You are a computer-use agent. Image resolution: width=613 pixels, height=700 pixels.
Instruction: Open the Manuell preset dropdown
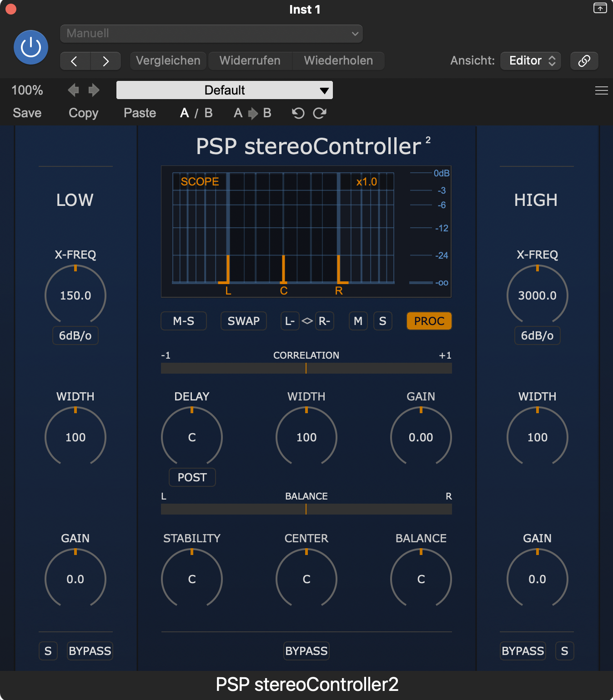(x=211, y=34)
